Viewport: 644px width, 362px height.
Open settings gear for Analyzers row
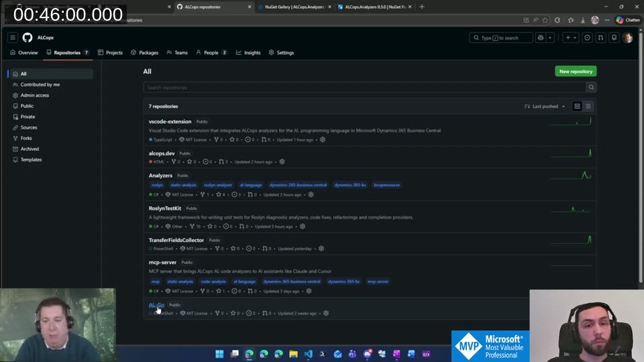coord(311,194)
